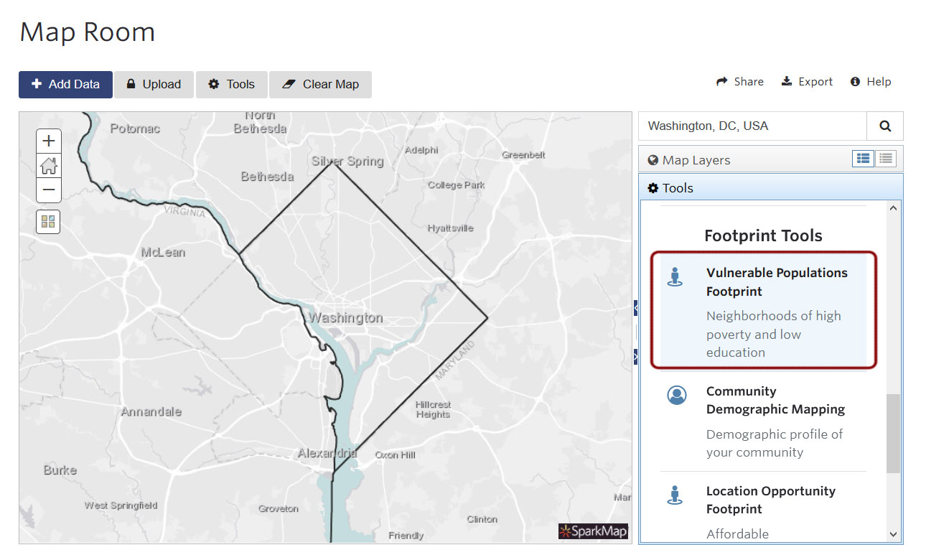Select the Tools panel header
Viewport: 926px width, 560px height.
point(675,187)
